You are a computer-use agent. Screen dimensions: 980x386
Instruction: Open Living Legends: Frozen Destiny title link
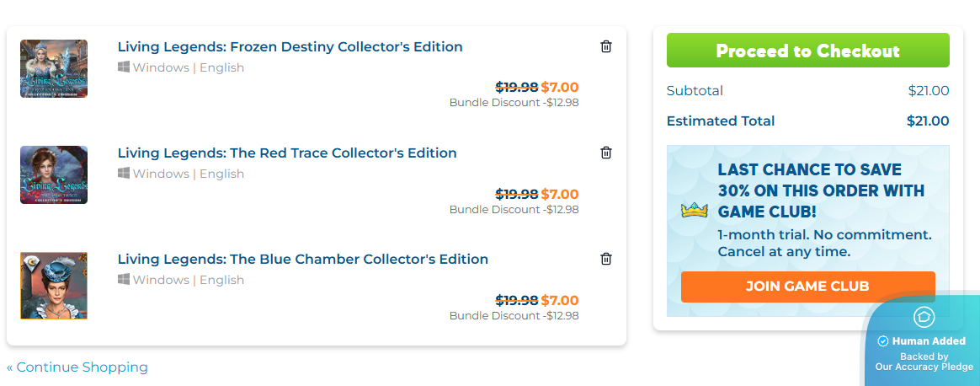tap(290, 47)
